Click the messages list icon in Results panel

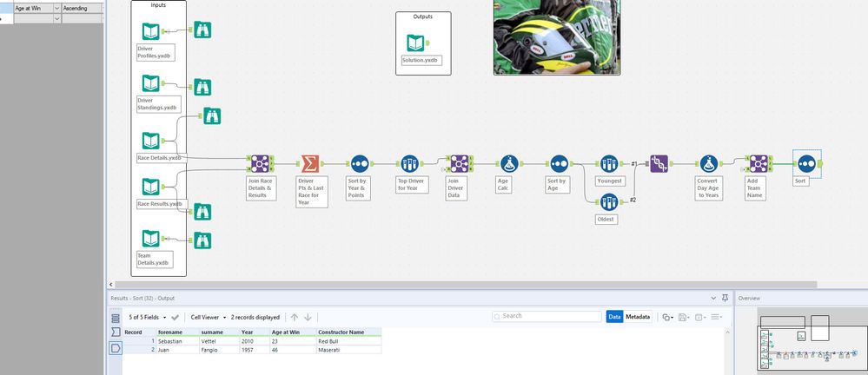(x=116, y=318)
